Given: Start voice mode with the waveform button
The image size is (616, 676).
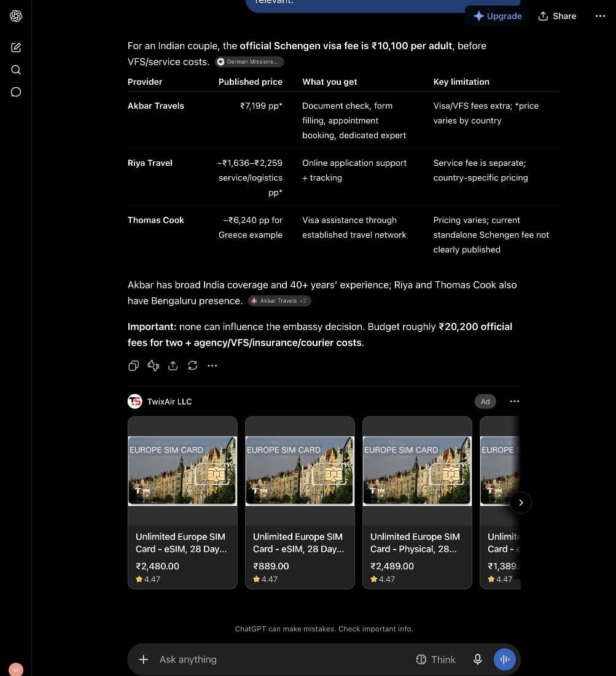Looking at the screenshot, I should 505,659.
